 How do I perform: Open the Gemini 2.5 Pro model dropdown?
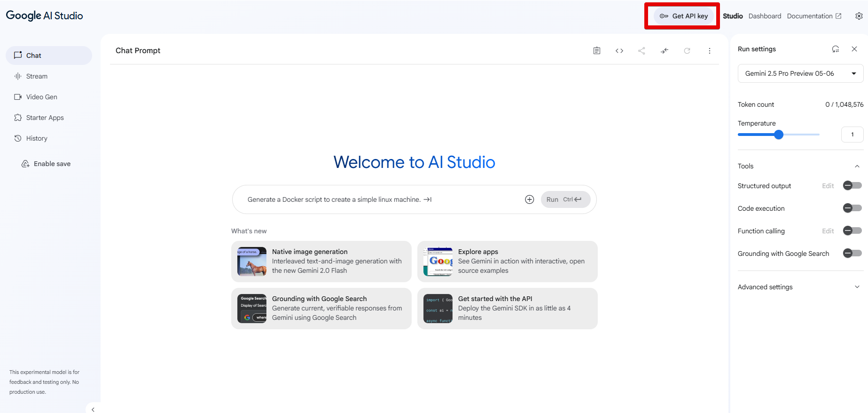point(800,73)
